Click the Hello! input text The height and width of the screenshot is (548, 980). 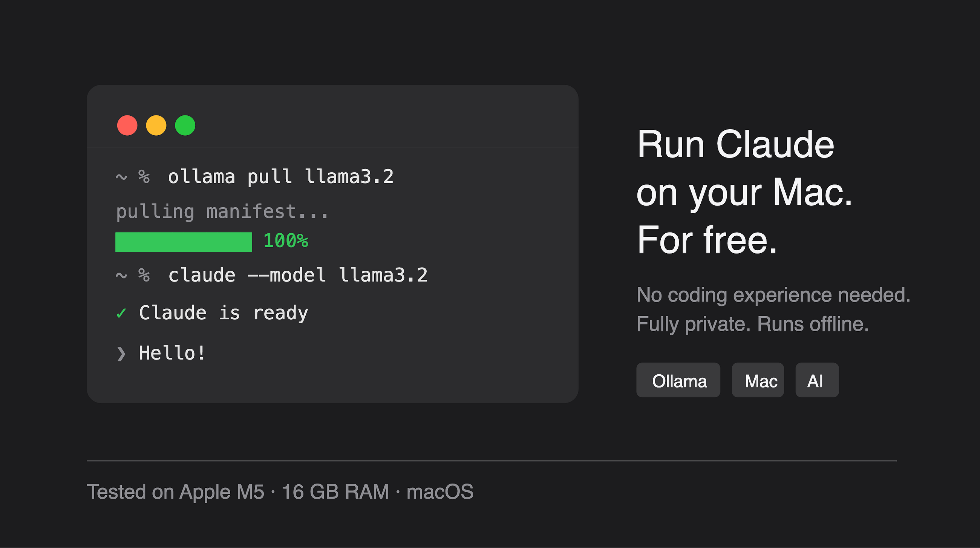pyautogui.click(x=172, y=353)
